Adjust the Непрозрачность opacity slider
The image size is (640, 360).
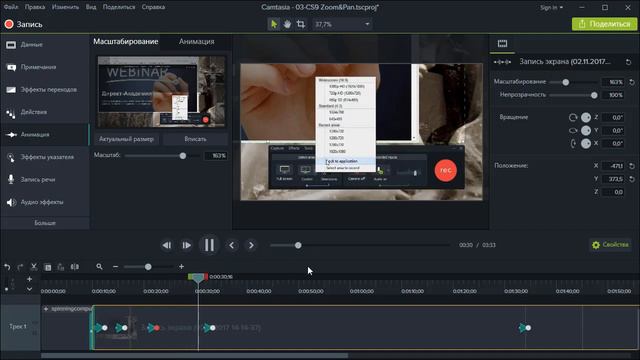coord(594,95)
